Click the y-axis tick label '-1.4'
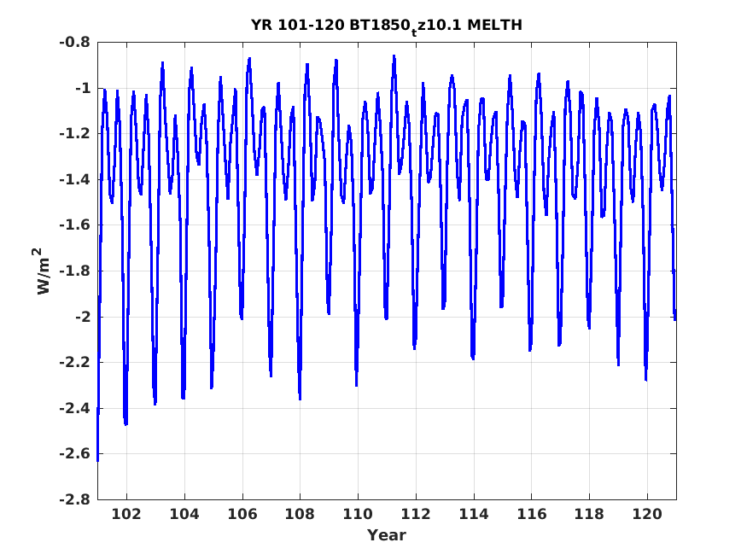 (x=75, y=179)
